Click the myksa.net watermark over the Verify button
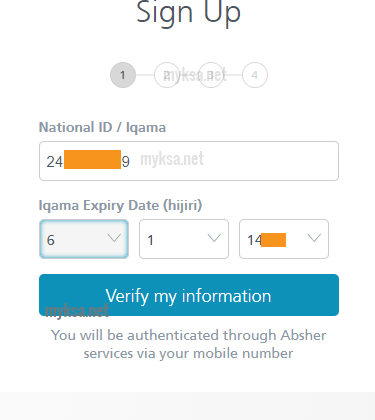This screenshot has width=375, height=420. click(77, 311)
